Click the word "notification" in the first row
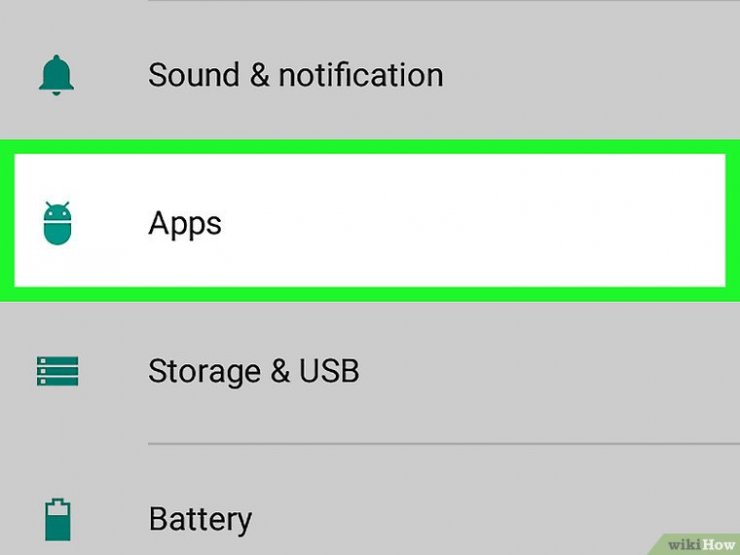Screen dimensions: 740x555 point(361,75)
